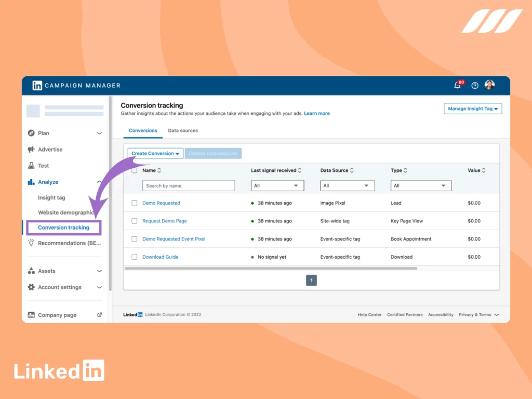
Task: Select the Download Guide checkbox
Action: tap(134, 257)
